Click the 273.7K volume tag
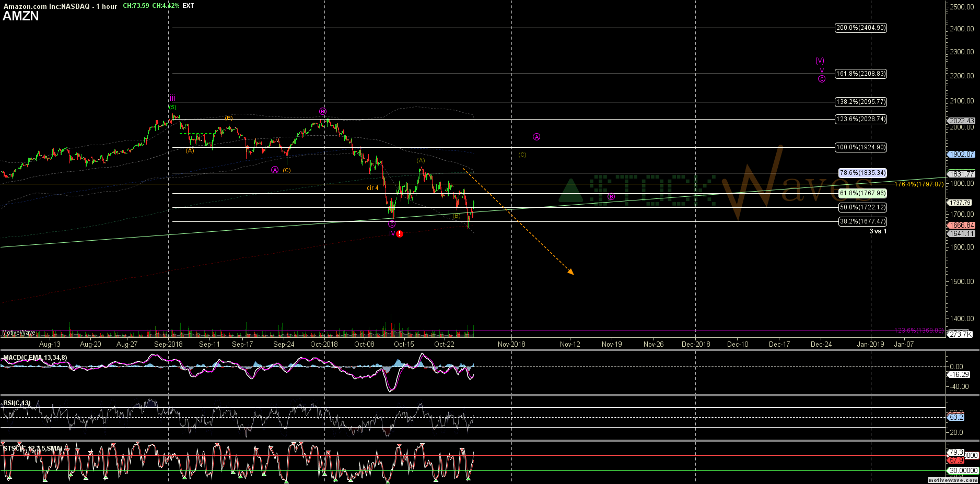The image size is (980, 484). point(960,334)
